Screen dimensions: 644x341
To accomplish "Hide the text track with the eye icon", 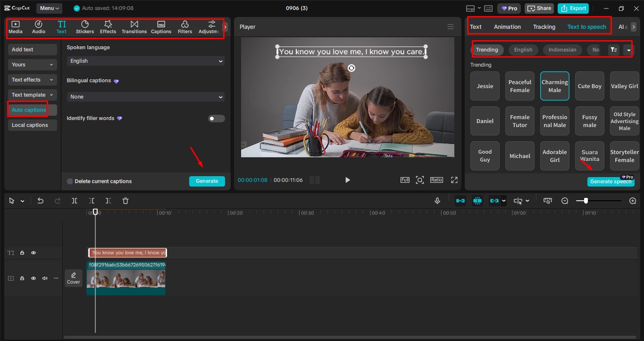I will pyautogui.click(x=33, y=253).
